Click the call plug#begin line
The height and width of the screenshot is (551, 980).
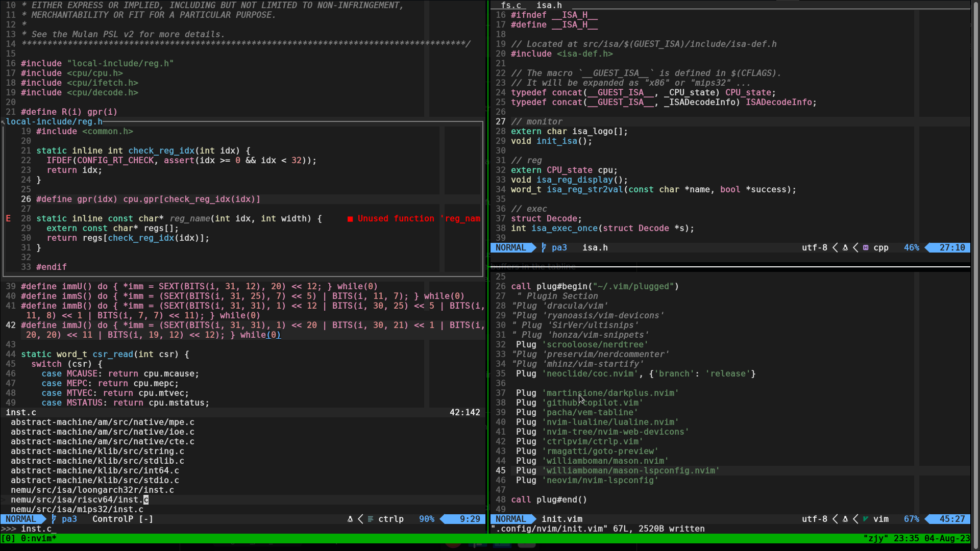tap(595, 286)
